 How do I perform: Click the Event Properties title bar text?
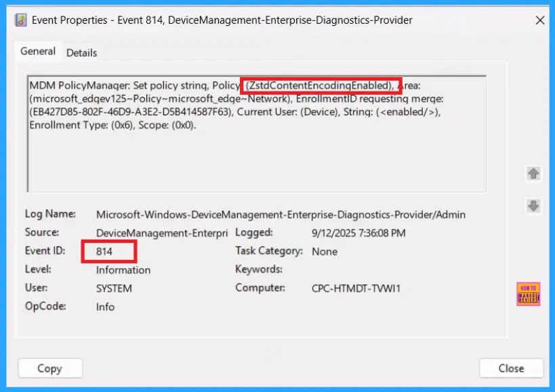coord(222,20)
